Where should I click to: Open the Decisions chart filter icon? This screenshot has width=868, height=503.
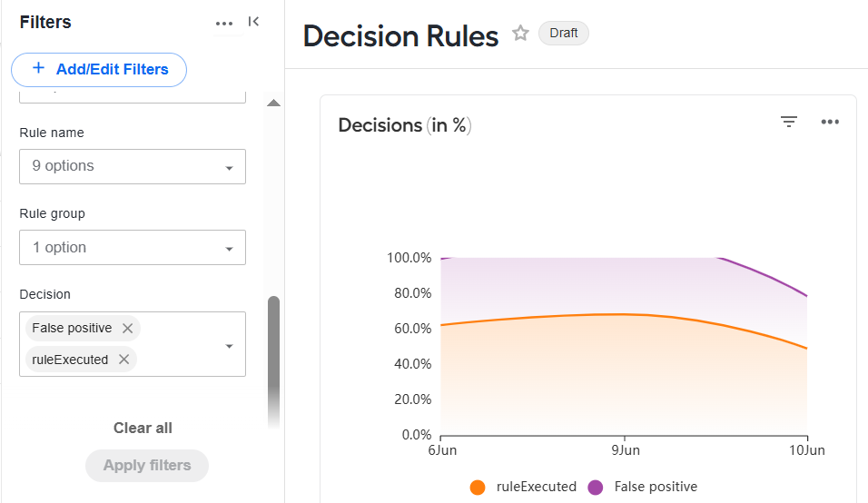(789, 122)
